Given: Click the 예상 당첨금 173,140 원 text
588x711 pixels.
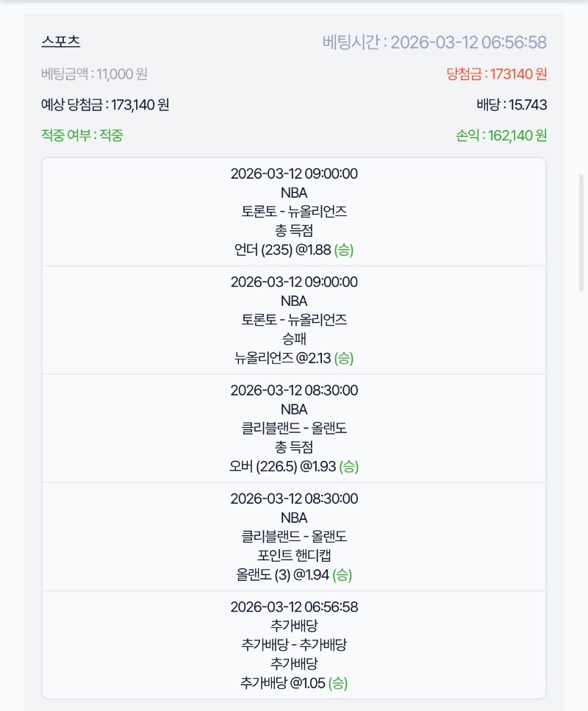Looking at the screenshot, I should tap(105, 104).
